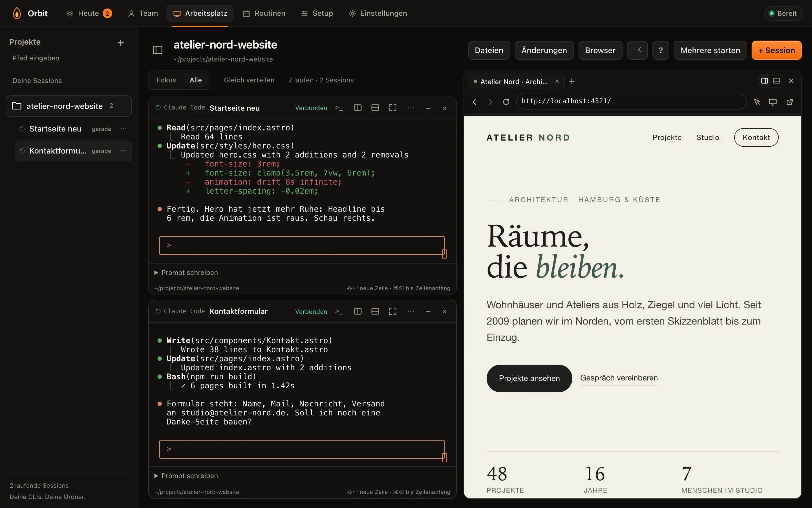Open help with question mark button
The width and height of the screenshot is (812, 508).
pyautogui.click(x=661, y=51)
